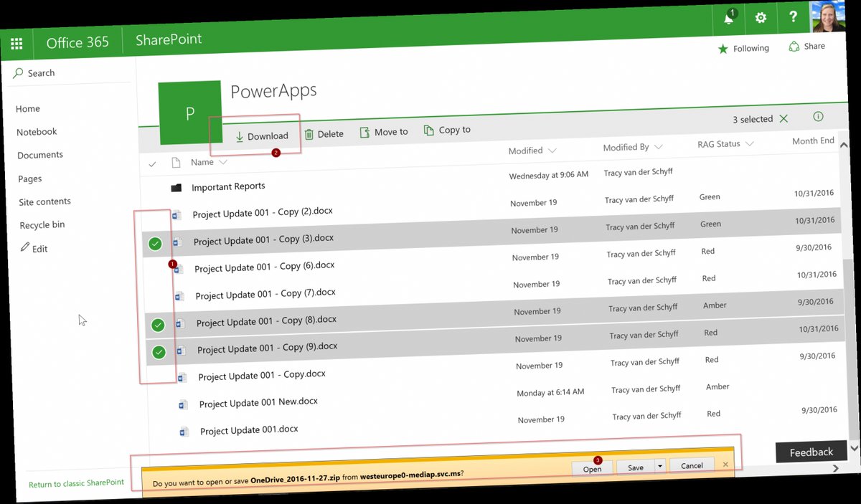Open Project Update 001 - Copy (6).docx
This screenshot has height=504, width=861.
(x=265, y=267)
